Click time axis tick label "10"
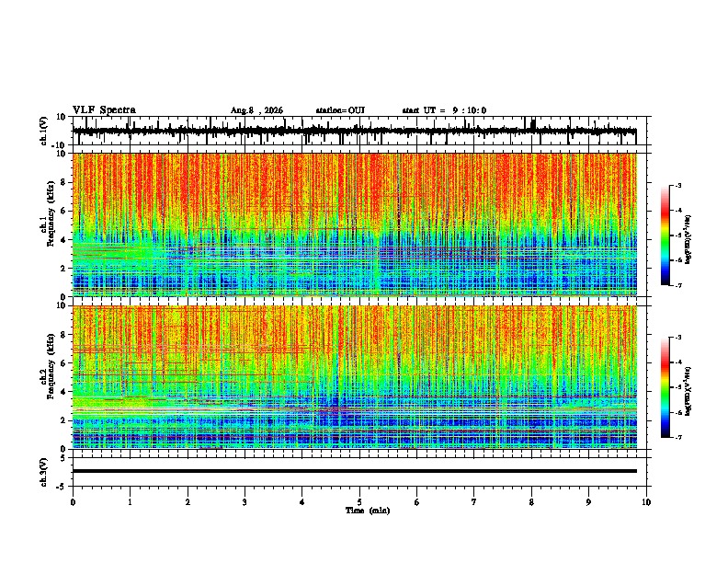Viewport: 728px width, 563px height. pos(646,502)
